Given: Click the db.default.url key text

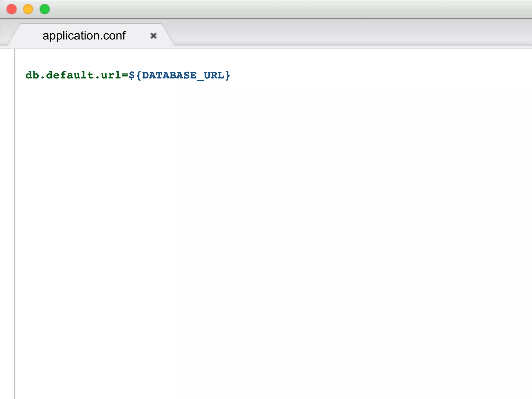Looking at the screenshot, I should tap(73, 75).
